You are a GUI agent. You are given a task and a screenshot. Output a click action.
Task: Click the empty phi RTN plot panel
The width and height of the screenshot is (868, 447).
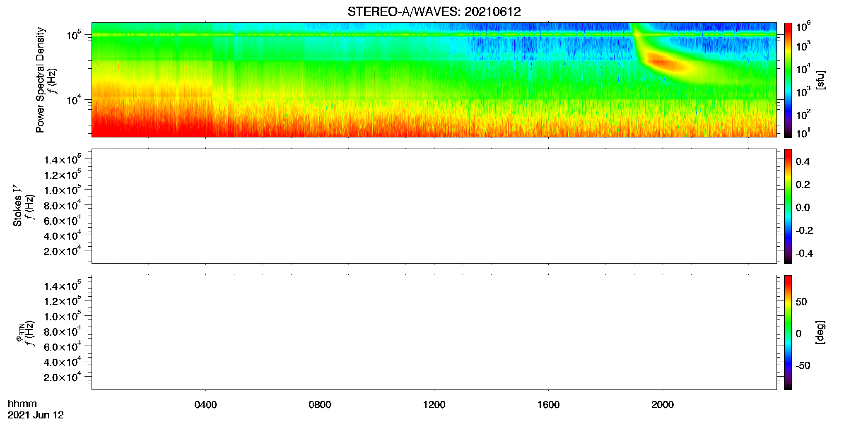434,332
